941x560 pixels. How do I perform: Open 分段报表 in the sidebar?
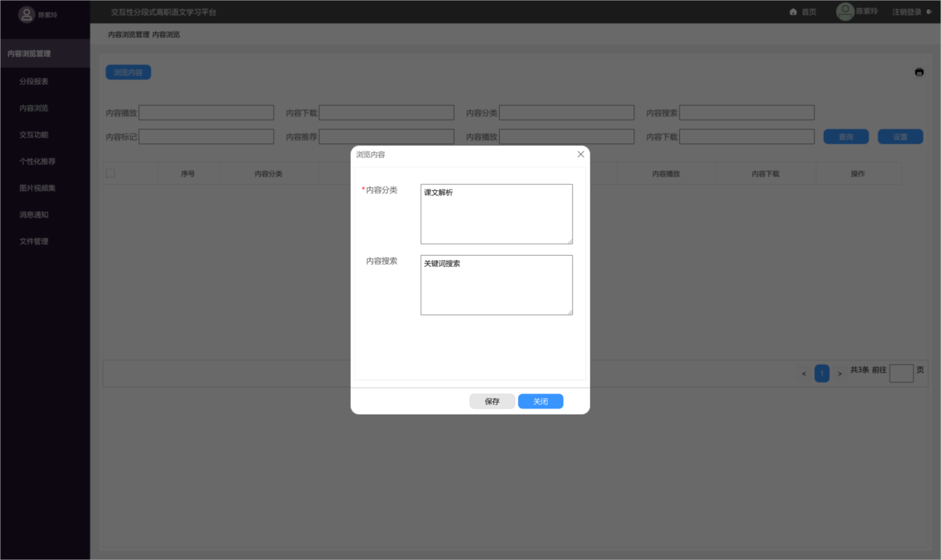(34, 81)
